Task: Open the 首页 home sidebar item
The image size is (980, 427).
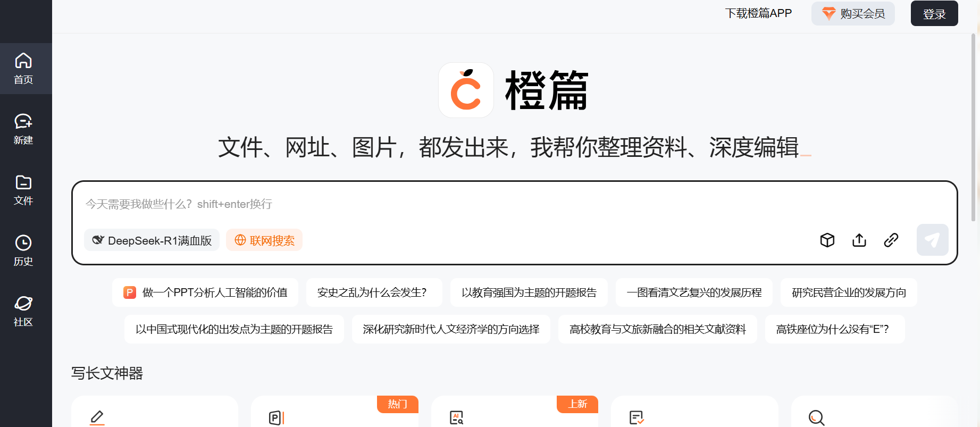Action: (23, 69)
